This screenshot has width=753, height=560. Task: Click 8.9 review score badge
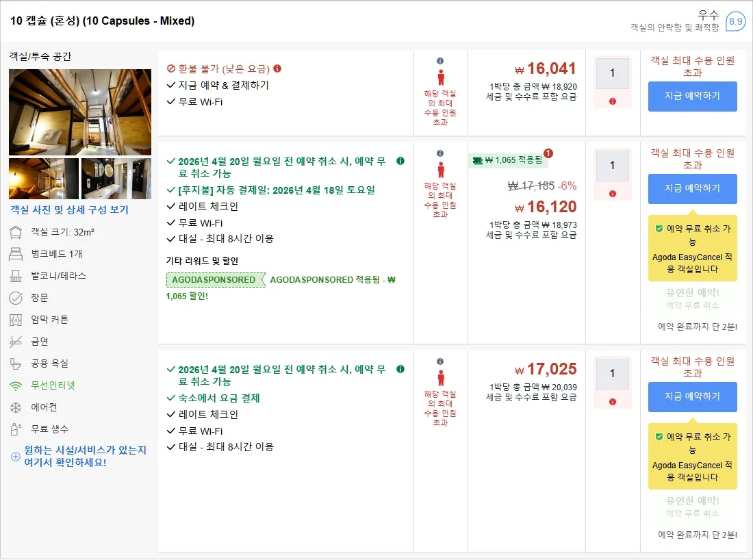pos(735,21)
